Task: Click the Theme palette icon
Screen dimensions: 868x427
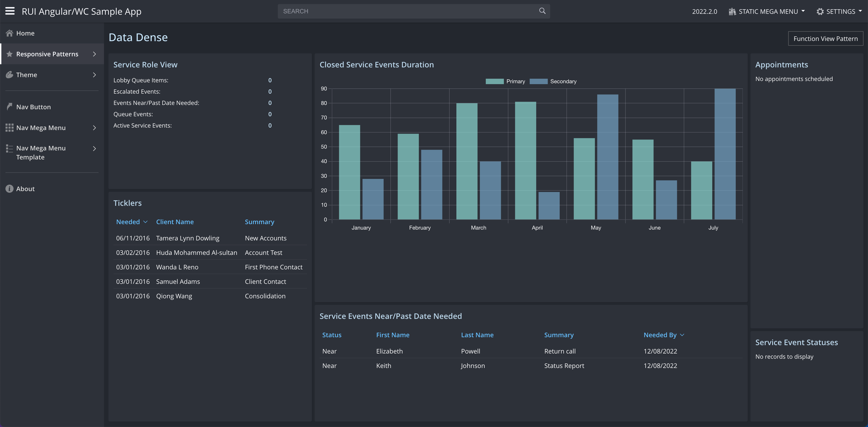Action: (9, 75)
